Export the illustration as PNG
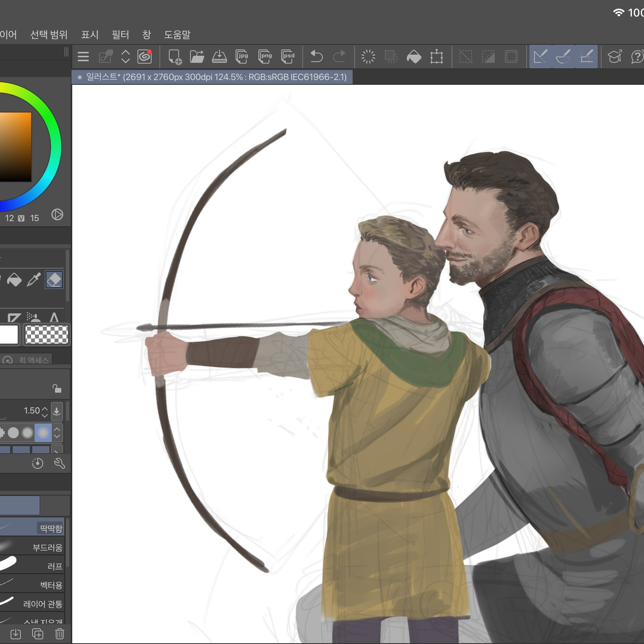644x644 pixels. pyautogui.click(x=265, y=57)
